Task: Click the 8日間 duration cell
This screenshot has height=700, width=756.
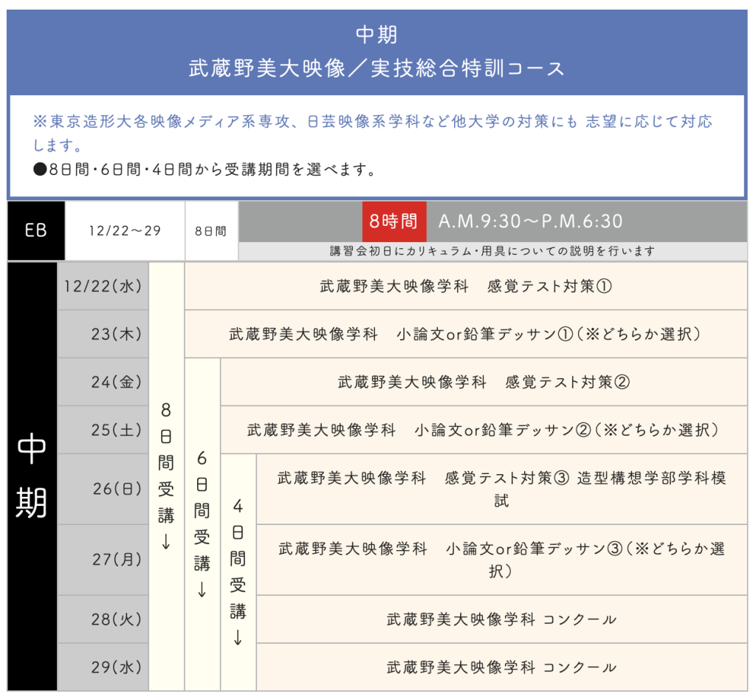Action: pyautogui.click(x=212, y=231)
